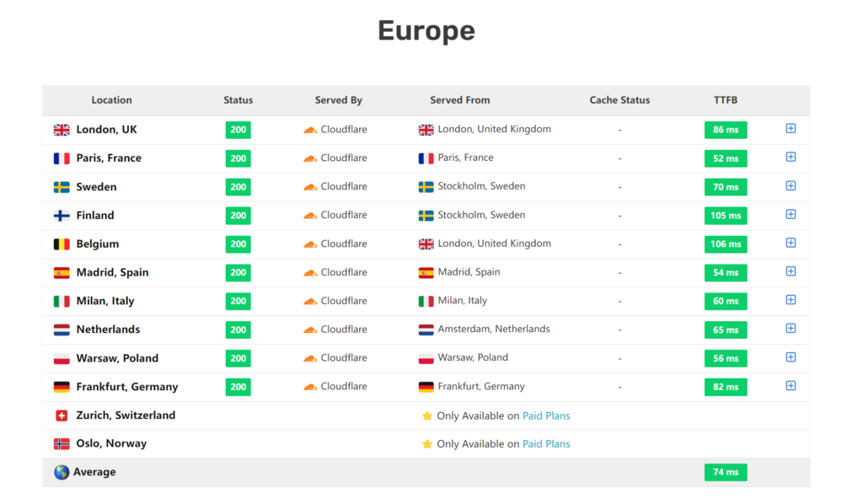863x504 pixels.
Task: Click the 200 status badge for Madrid, Spain
Action: [238, 273]
